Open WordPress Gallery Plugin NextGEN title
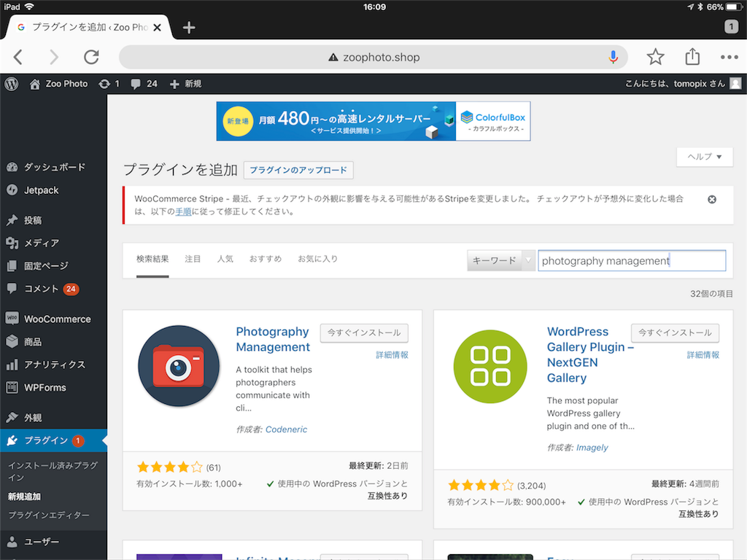 589,355
